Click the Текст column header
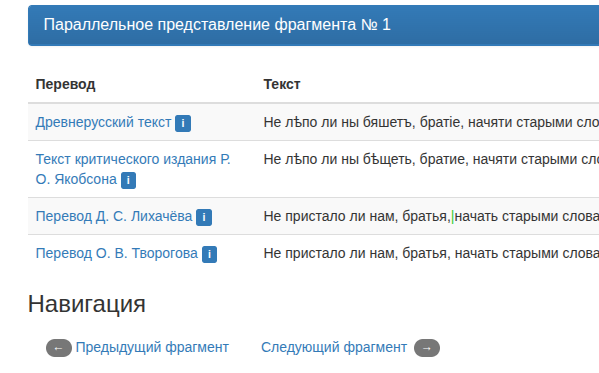 click(282, 84)
